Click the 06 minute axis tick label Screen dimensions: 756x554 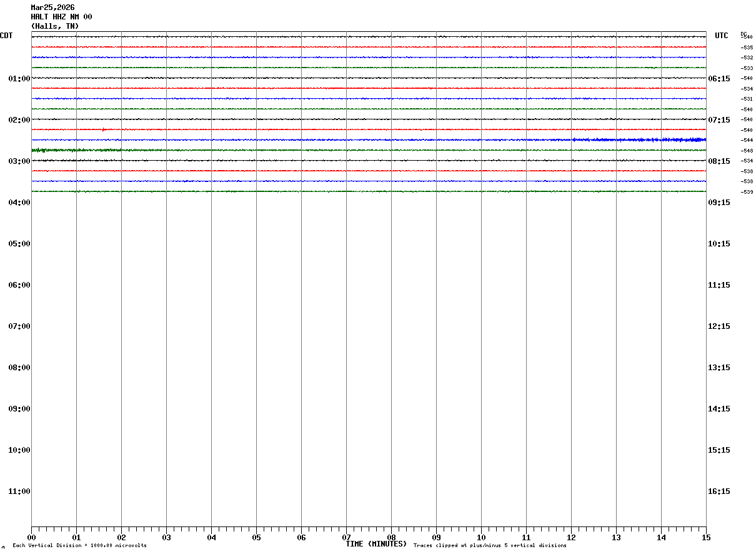click(301, 538)
